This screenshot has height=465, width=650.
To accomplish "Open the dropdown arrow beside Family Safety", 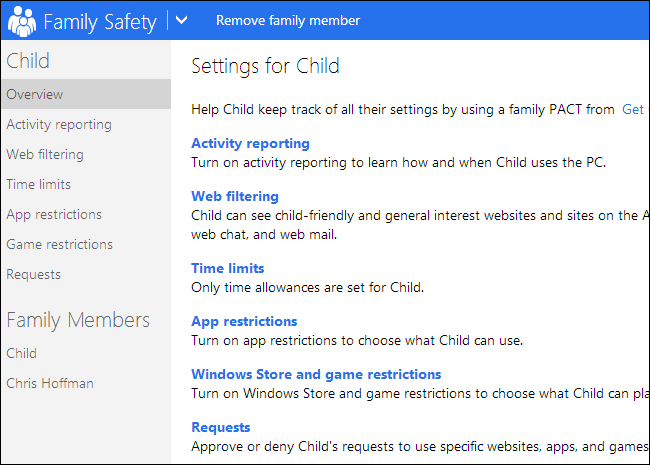I will click(181, 20).
